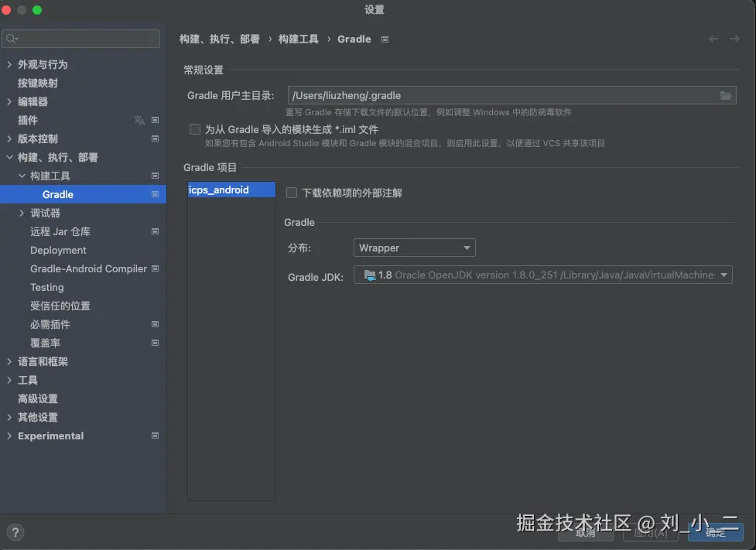The image size is (756, 550).
Task: Click the help question mark icon at bottom left
Action: coord(14,531)
